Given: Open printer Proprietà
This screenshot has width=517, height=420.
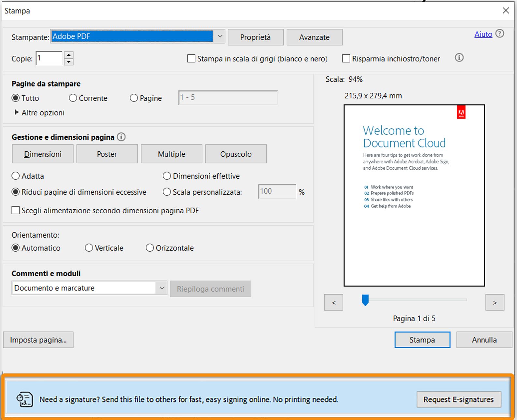Looking at the screenshot, I should (x=256, y=37).
